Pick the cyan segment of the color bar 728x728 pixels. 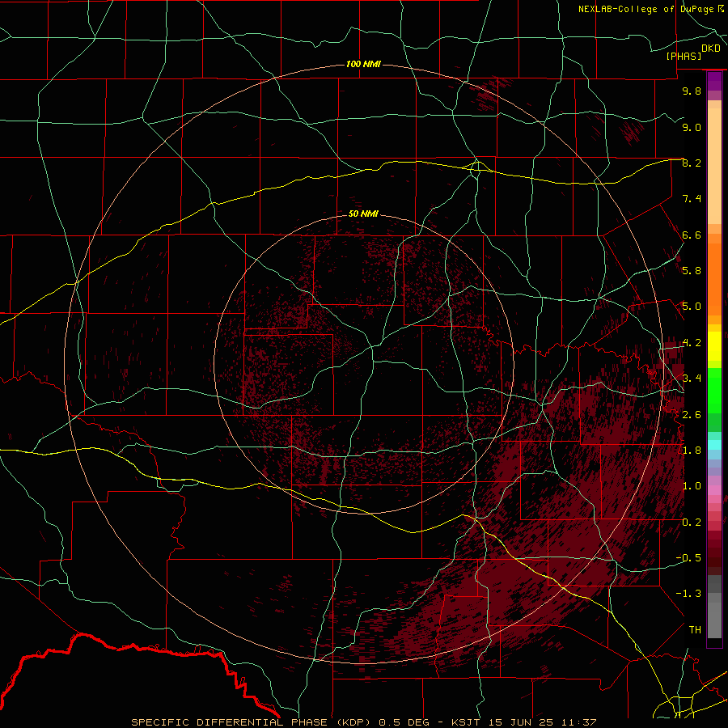[714, 445]
